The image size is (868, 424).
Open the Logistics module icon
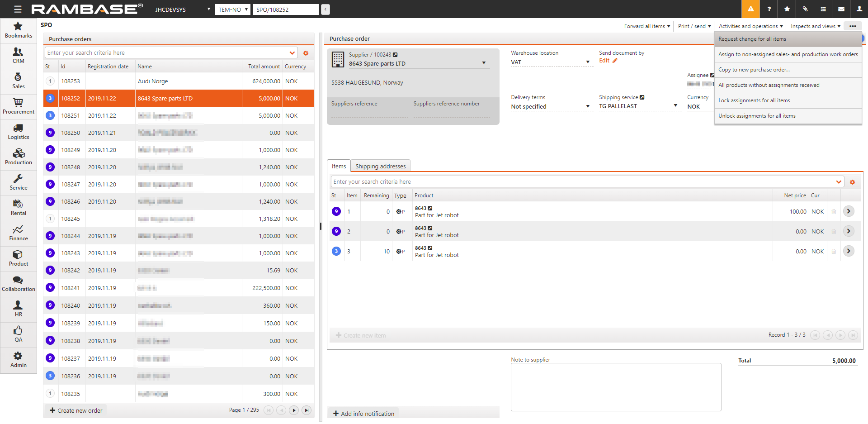point(18,131)
